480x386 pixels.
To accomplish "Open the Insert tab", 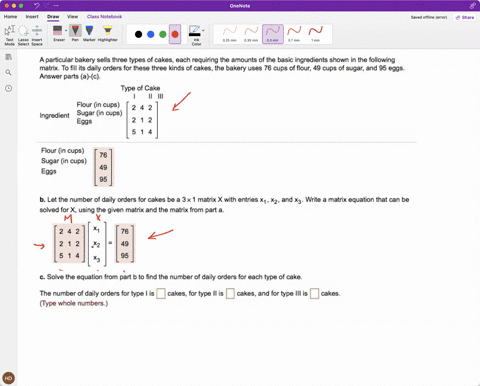I will tap(32, 16).
